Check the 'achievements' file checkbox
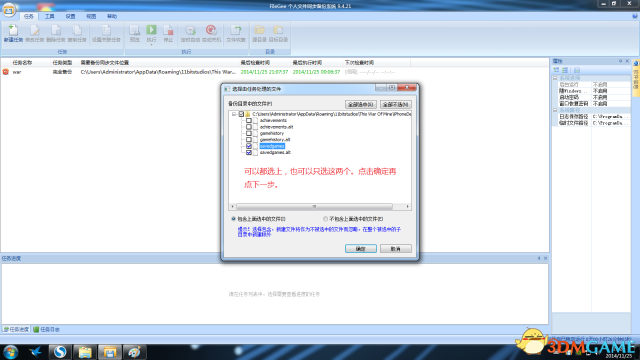 click(x=249, y=120)
